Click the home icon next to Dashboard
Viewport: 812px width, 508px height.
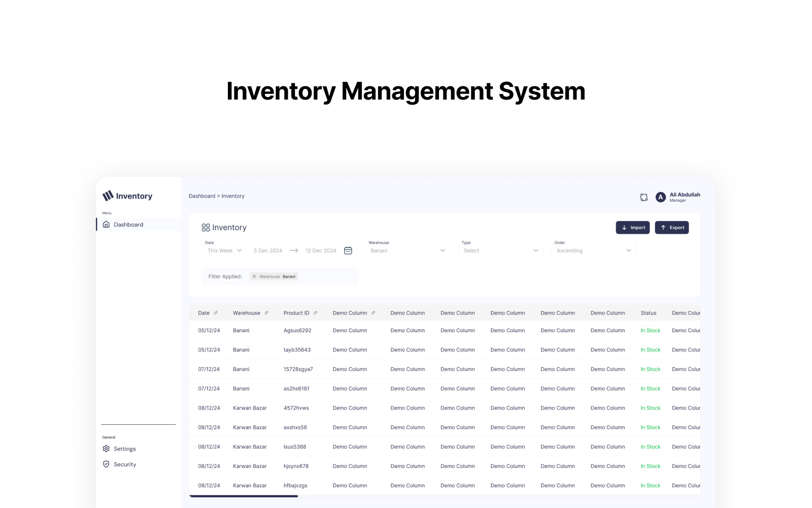click(107, 224)
